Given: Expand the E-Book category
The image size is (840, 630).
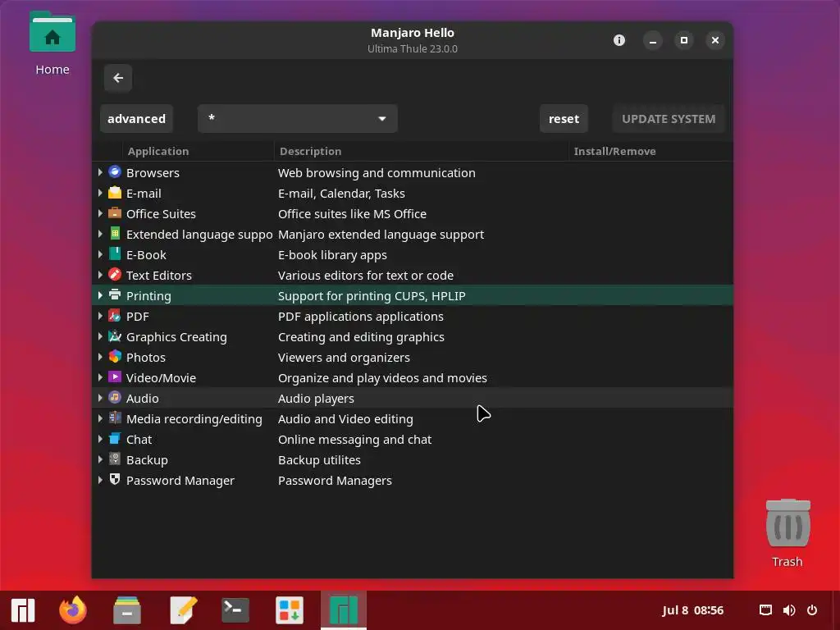Looking at the screenshot, I should (100, 254).
